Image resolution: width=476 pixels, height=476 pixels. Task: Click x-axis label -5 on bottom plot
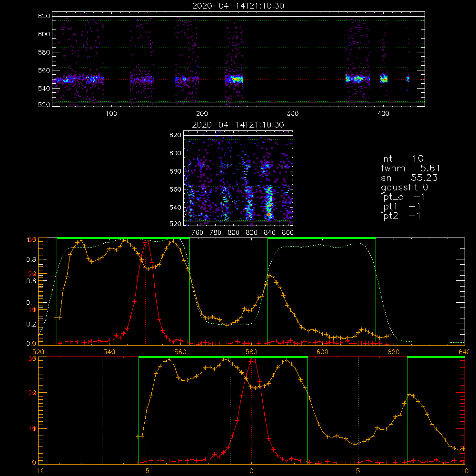click(x=145, y=471)
